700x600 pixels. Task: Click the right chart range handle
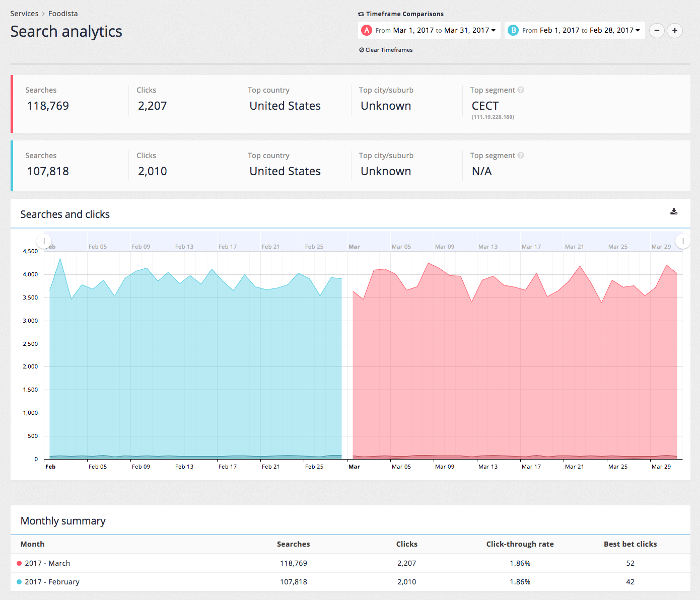coord(683,241)
